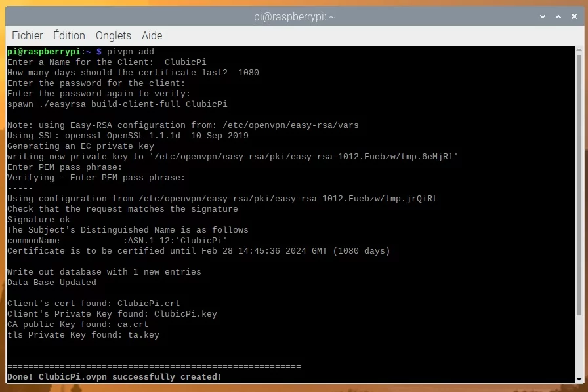Click the 'pi@raspberrypi' prompt text

click(x=44, y=52)
